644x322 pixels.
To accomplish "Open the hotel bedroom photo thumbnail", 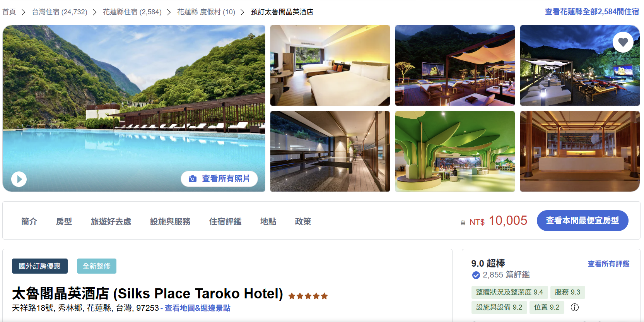I will [330, 65].
